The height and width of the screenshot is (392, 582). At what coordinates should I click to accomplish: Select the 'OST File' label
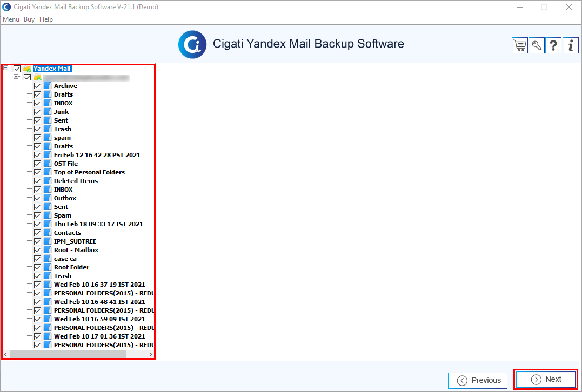click(x=66, y=164)
